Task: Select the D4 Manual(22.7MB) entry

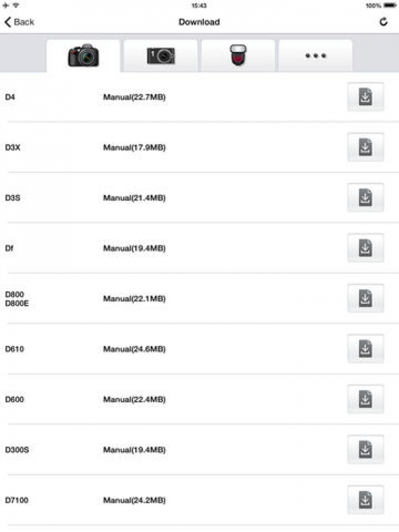Action: click(135, 97)
